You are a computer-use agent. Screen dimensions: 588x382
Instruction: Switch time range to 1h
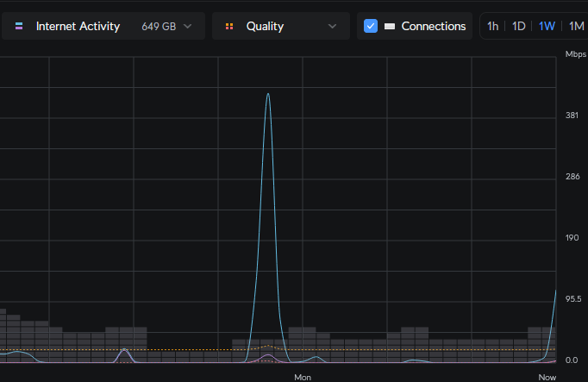493,26
